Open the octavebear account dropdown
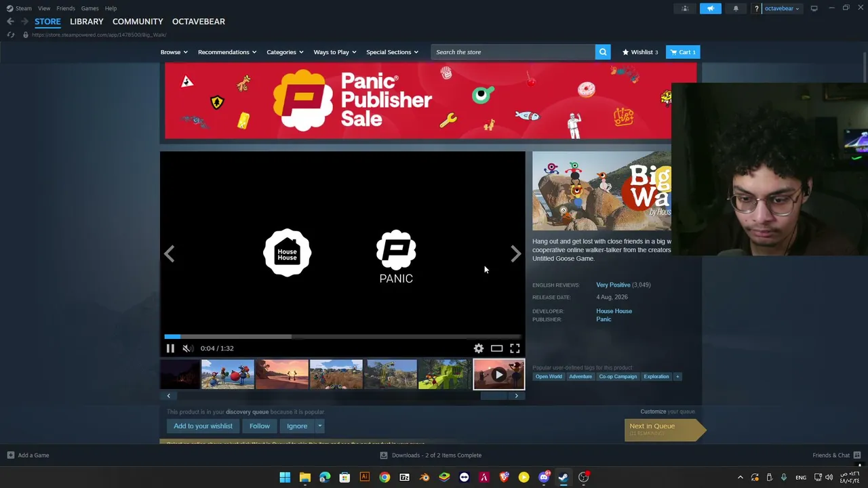Viewport: 868px width, 488px height. click(x=781, y=8)
